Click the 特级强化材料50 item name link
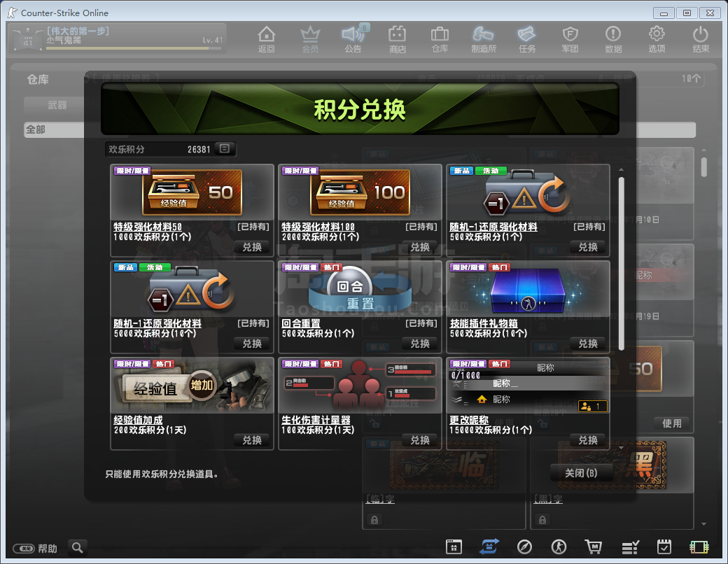Screen dimensions: 728x564 point(148,227)
